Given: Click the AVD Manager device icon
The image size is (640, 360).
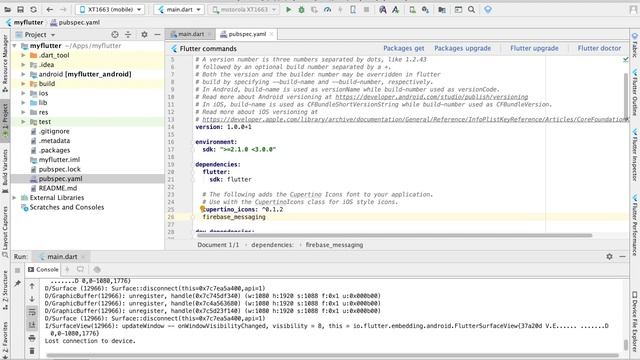Looking at the screenshot, I should pyautogui.click(x=412, y=9).
